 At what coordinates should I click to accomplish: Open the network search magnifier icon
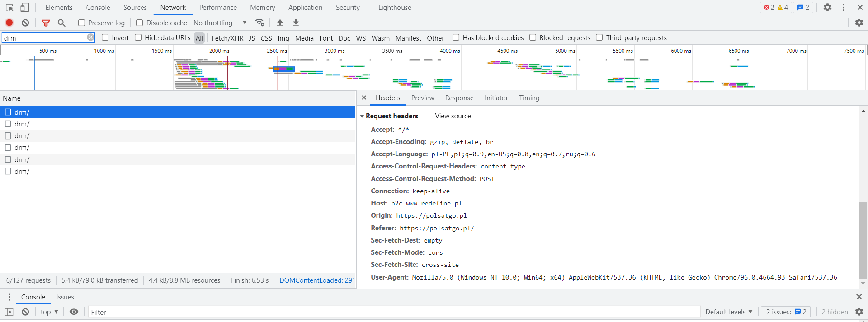pos(61,23)
